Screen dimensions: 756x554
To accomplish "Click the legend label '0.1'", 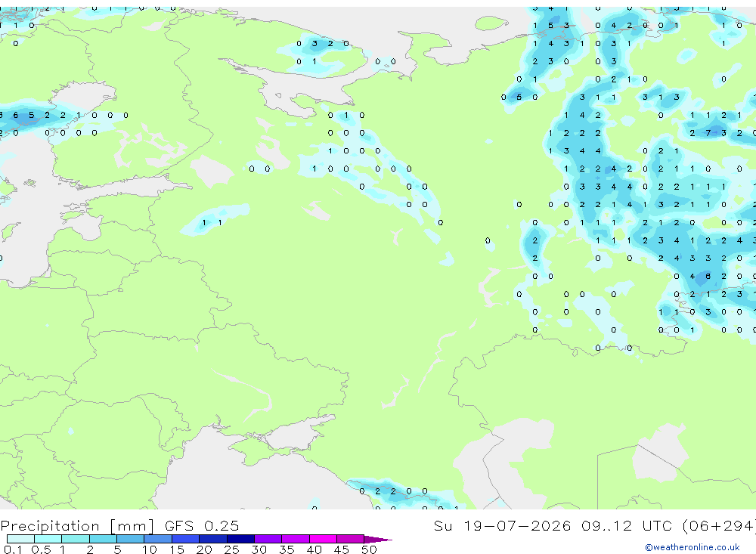I will pyautogui.click(x=13, y=549).
